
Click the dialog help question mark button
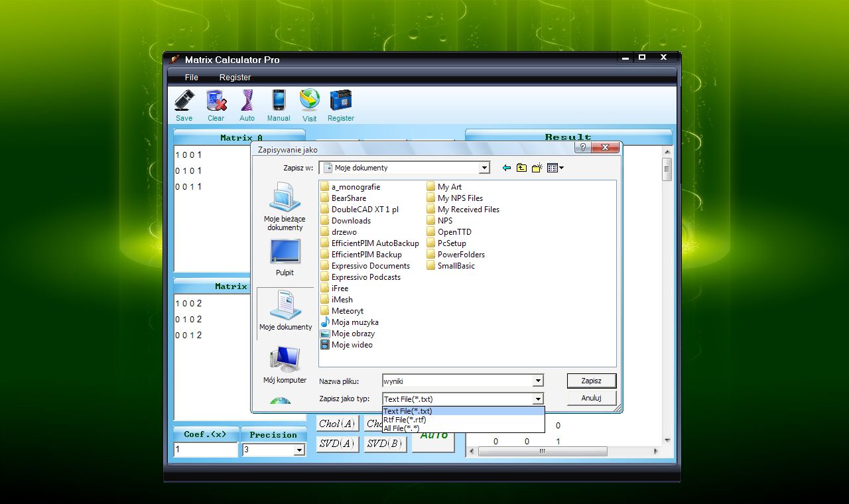click(583, 147)
